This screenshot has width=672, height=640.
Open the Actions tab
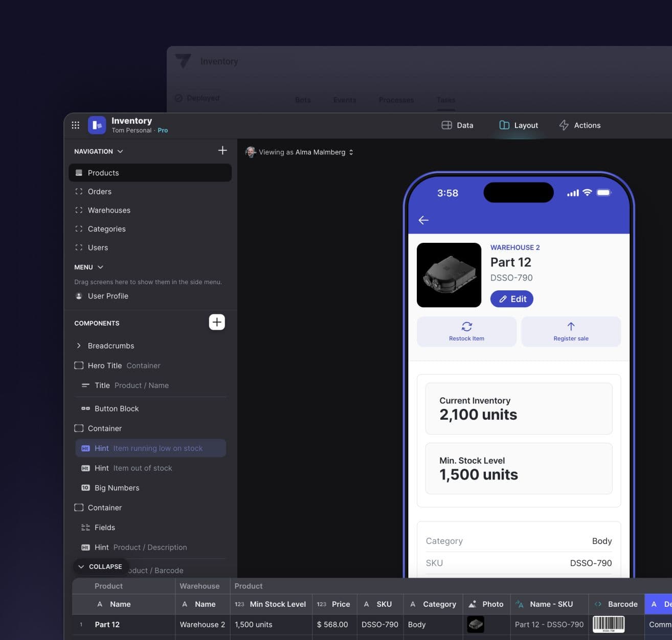[579, 125]
